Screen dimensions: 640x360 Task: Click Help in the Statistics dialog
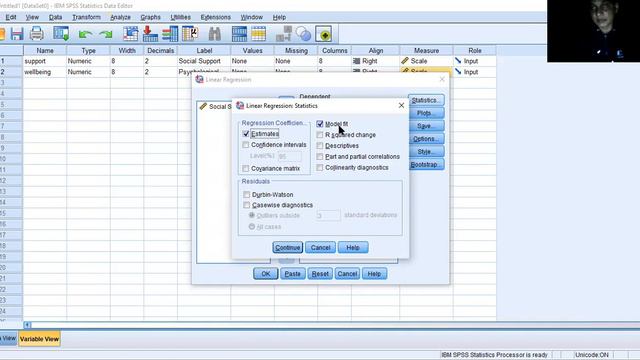coord(353,247)
